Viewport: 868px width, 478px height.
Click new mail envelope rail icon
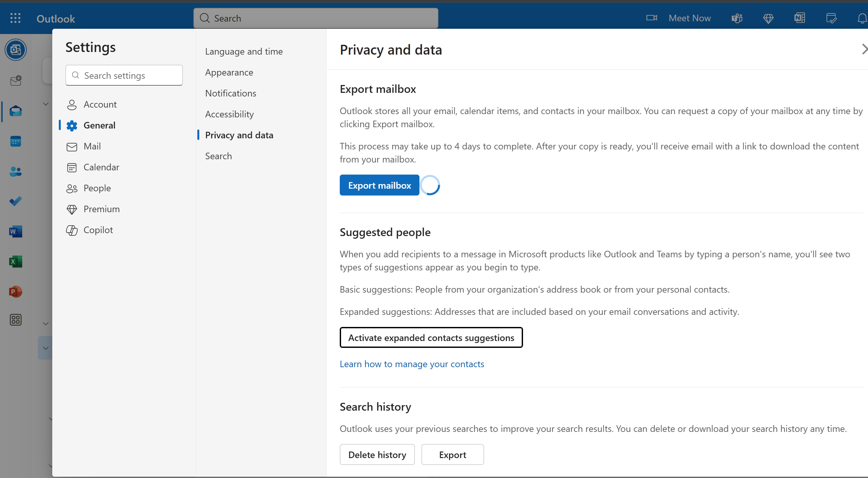click(15, 81)
